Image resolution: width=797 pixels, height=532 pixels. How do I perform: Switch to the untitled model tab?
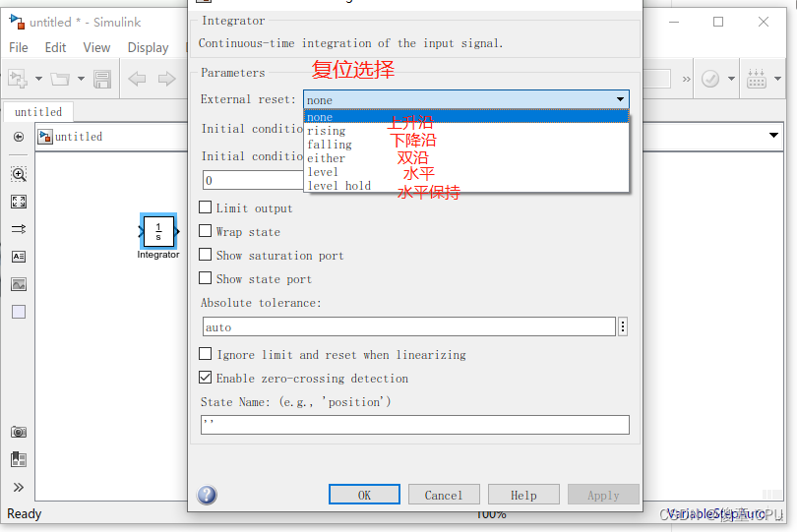[x=38, y=112]
